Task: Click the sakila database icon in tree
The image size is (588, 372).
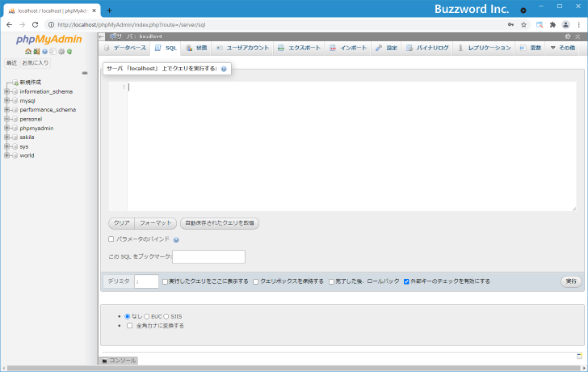Action: point(15,137)
